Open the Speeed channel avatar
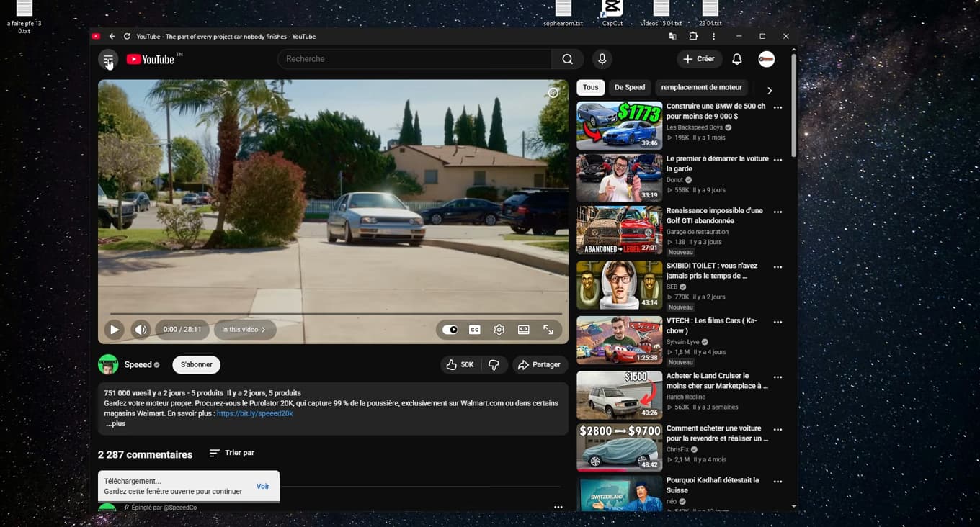980x527 pixels. click(x=108, y=364)
